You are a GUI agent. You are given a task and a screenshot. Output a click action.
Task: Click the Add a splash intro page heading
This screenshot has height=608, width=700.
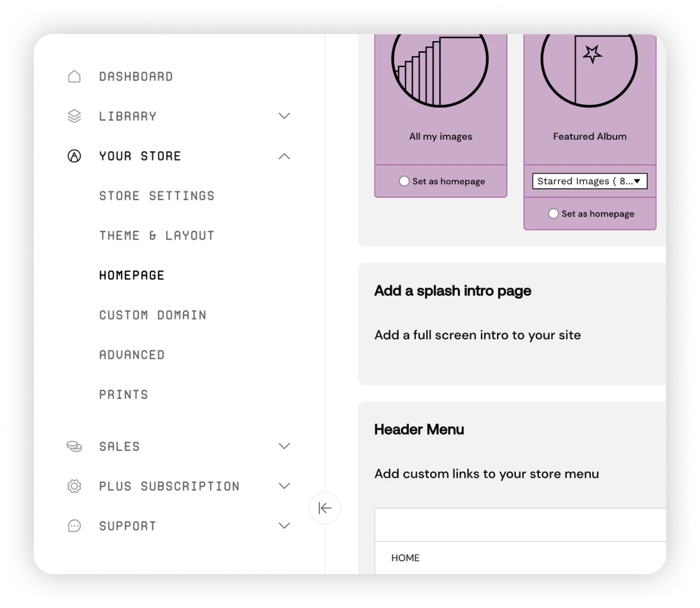[x=453, y=291]
